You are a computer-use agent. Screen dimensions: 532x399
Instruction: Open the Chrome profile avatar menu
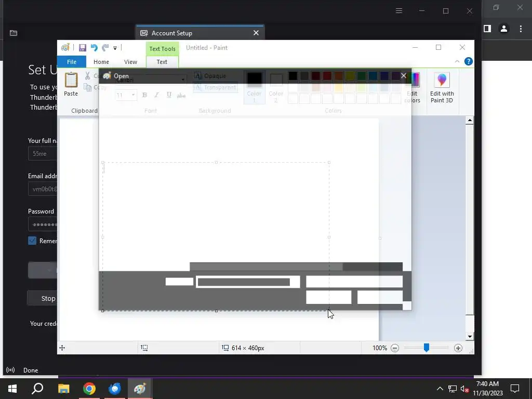[504, 29]
